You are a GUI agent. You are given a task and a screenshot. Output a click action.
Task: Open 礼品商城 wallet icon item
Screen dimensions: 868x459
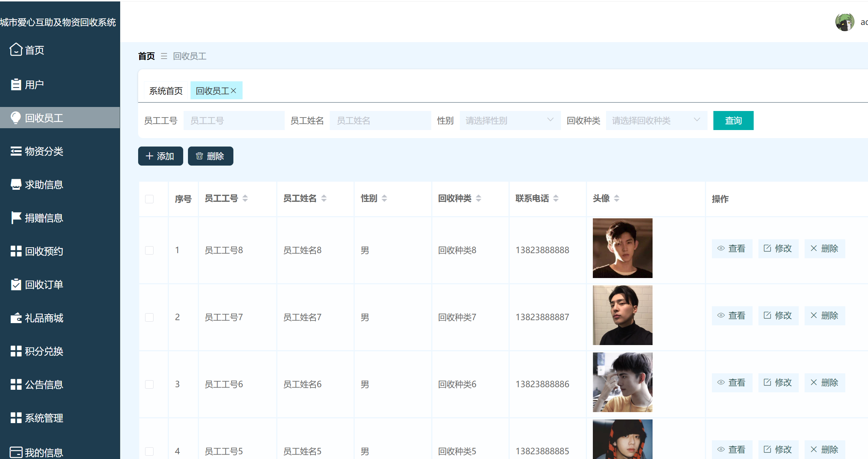16,318
